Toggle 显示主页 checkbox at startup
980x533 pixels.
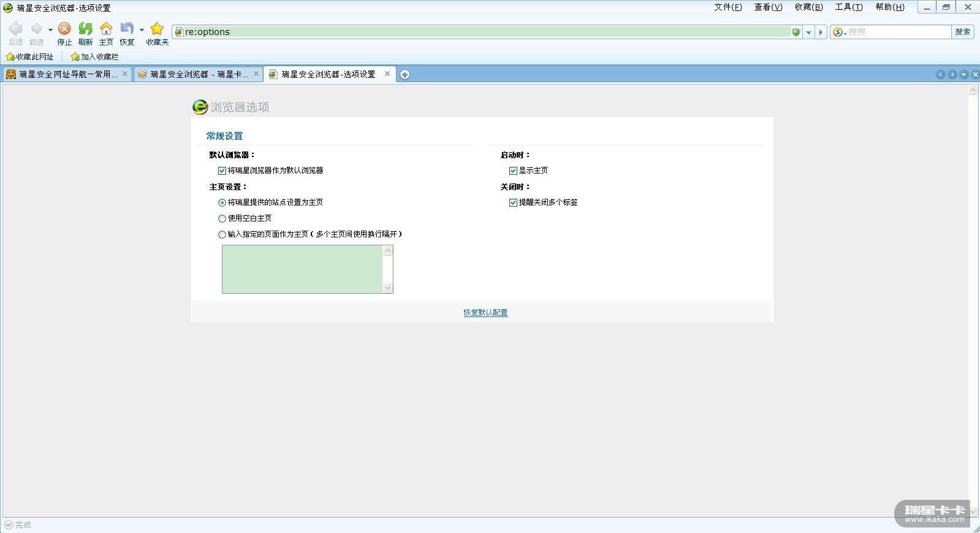tap(513, 171)
